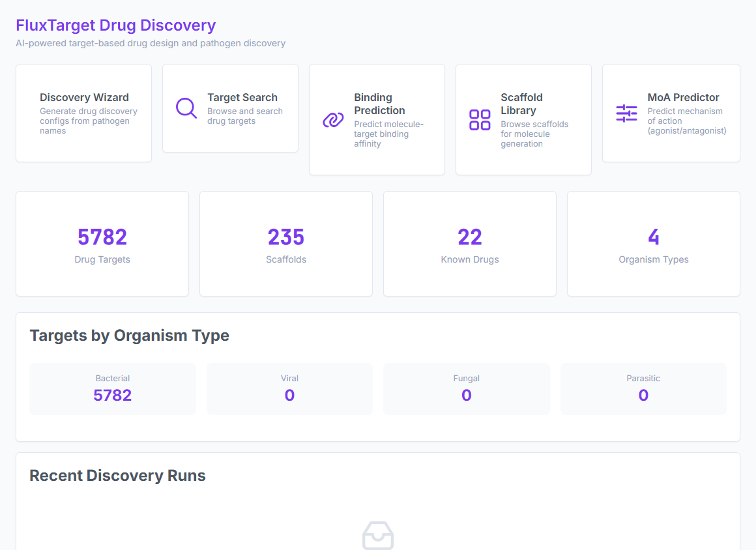Click the AI-powered target-based drug design subtitle
756x550 pixels.
pyautogui.click(x=151, y=44)
